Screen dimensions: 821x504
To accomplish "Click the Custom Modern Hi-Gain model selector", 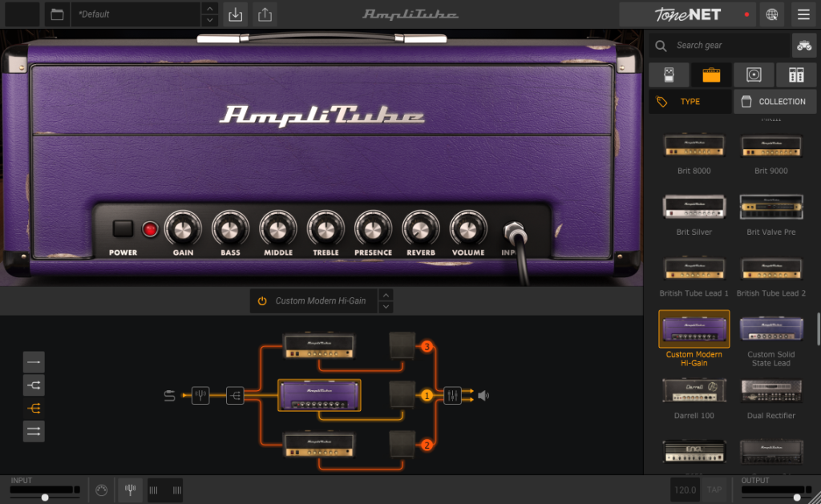I will 321,301.
